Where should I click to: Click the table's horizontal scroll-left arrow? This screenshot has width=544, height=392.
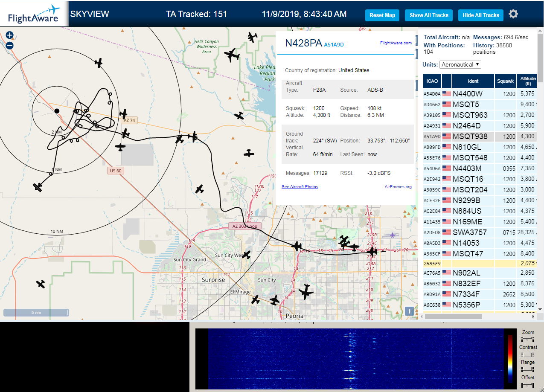point(421,317)
